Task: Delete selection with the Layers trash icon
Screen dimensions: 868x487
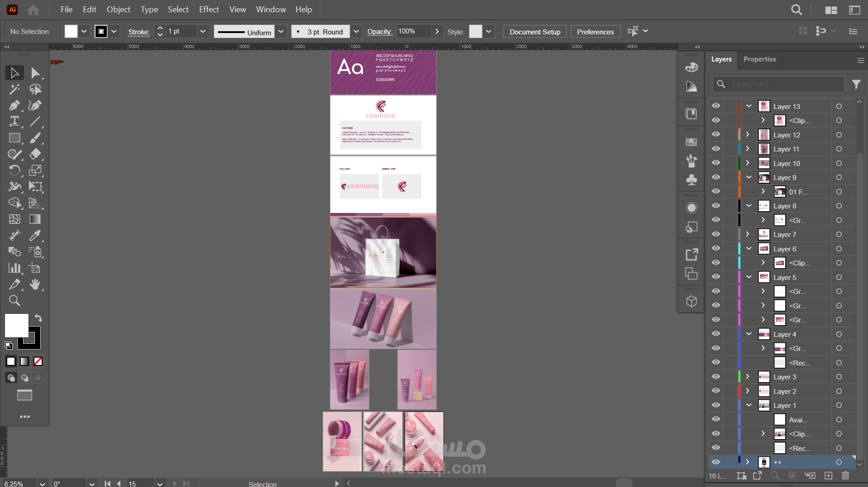Action: pos(845,476)
